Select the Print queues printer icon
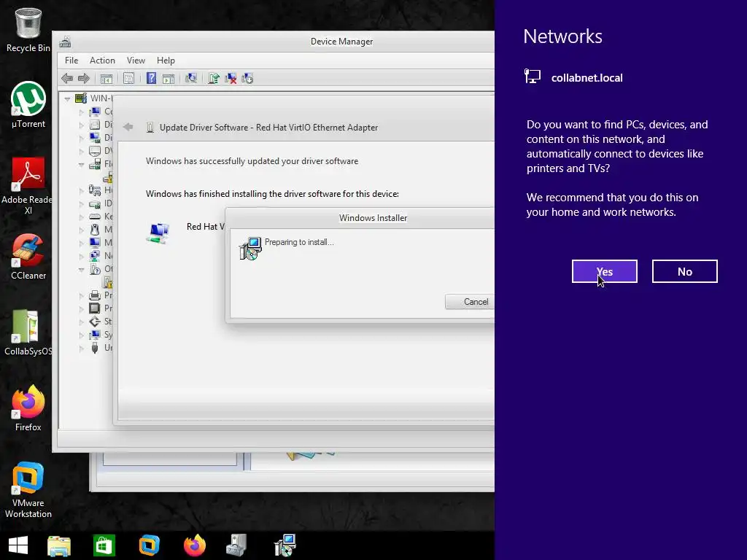The width and height of the screenshot is (747, 560). coord(95,295)
